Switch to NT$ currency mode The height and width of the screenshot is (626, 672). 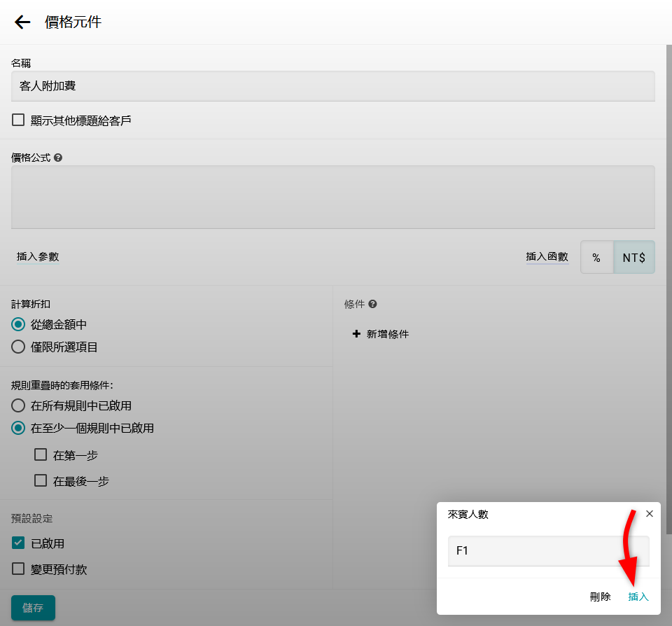pos(633,258)
